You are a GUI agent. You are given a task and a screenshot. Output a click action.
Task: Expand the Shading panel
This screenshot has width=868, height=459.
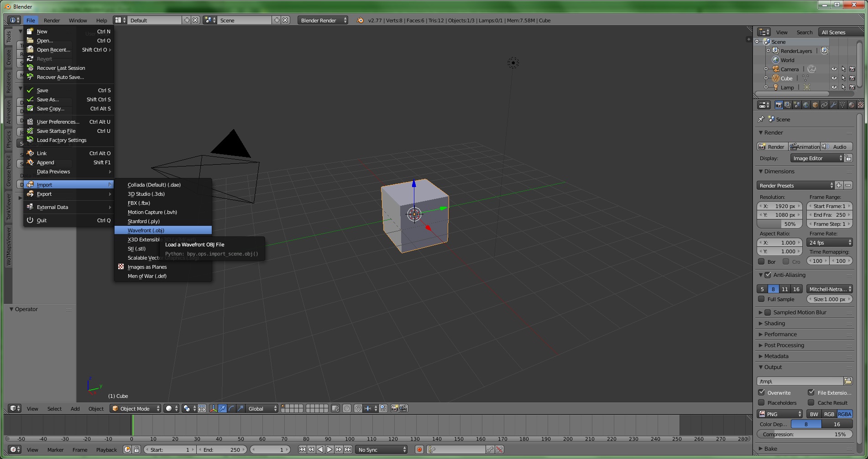[x=774, y=323]
